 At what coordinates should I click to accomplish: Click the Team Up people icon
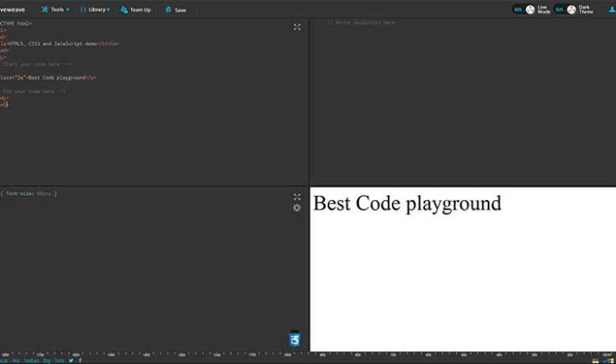pos(124,9)
